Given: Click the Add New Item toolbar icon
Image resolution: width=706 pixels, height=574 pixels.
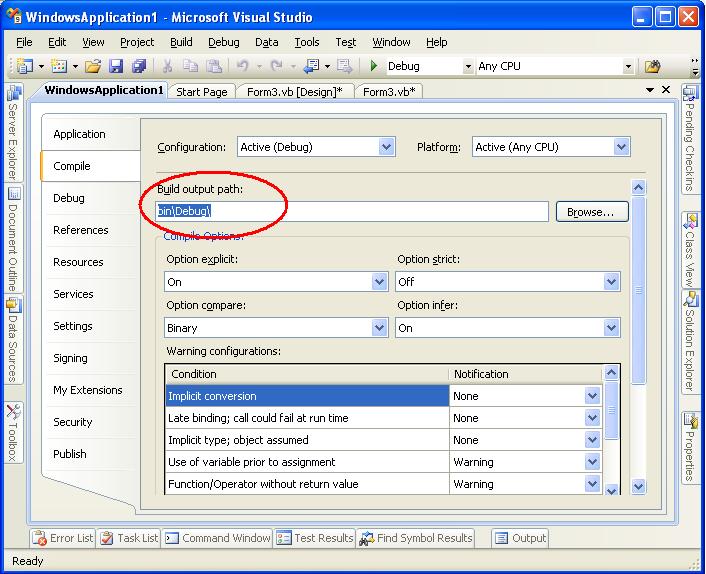Looking at the screenshot, I should (x=59, y=66).
